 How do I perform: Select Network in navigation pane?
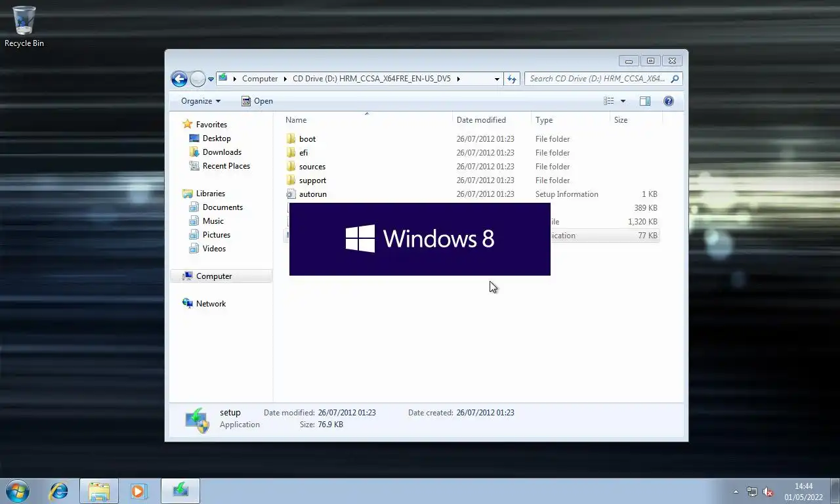coord(211,304)
